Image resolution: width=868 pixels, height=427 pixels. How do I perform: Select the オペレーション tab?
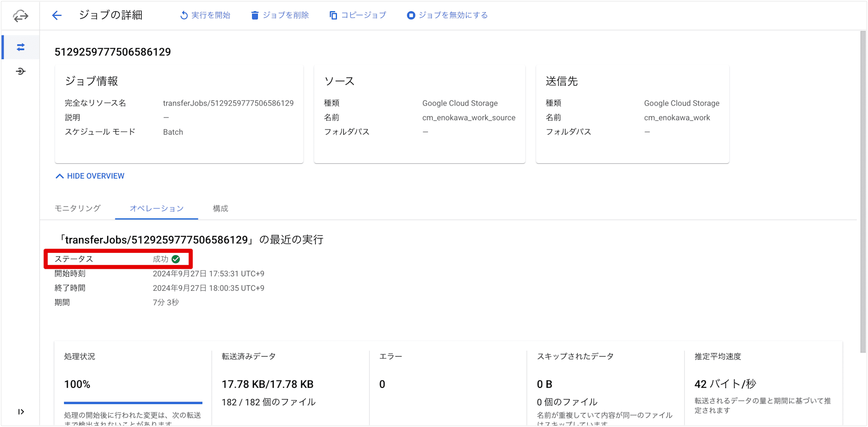157,209
